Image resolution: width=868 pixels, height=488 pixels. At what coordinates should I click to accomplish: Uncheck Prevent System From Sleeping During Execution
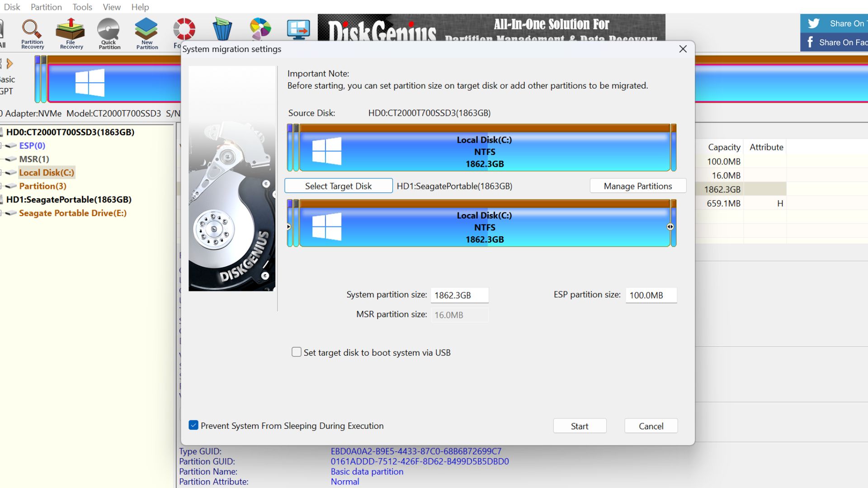193,425
